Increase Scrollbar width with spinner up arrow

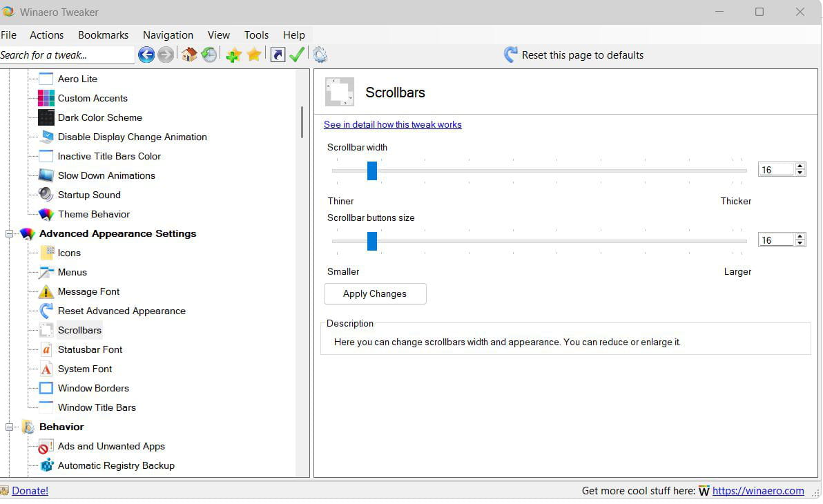800,166
